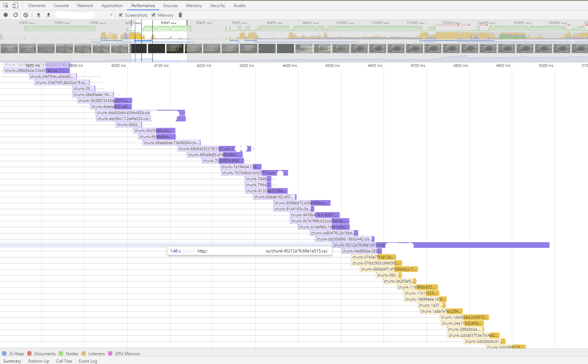This screenshot has width=588, height=364.
Task: Click the collect garbage trash icon
Action: coord(180,15)
